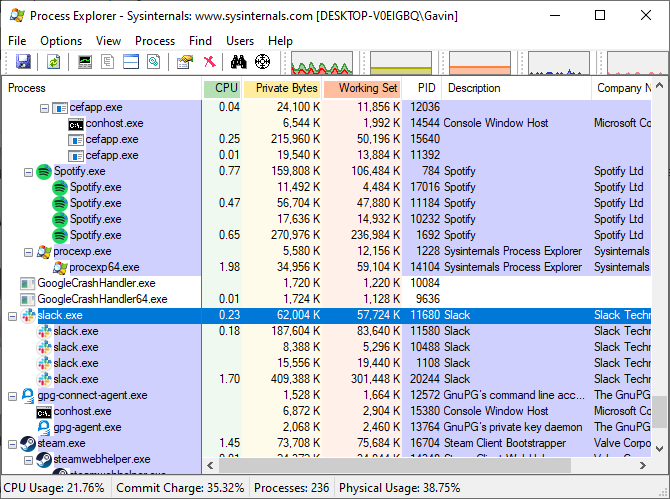
Task: Click the steamwebhelper.exe process icon
Action: (44, 460)
